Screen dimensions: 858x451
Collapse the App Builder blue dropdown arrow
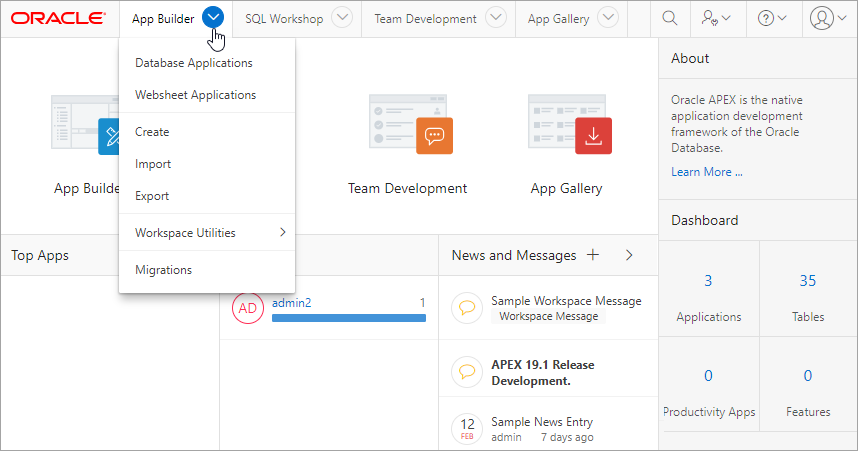pos(213,18)
